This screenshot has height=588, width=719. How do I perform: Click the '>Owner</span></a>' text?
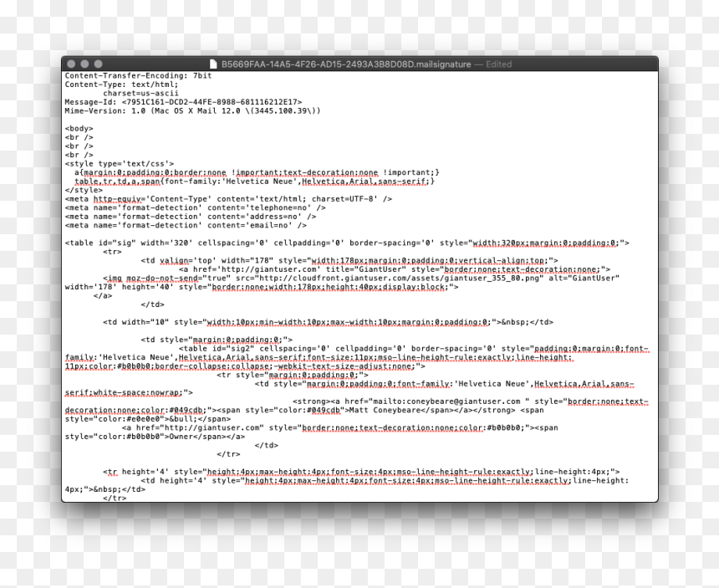point(205,437)
